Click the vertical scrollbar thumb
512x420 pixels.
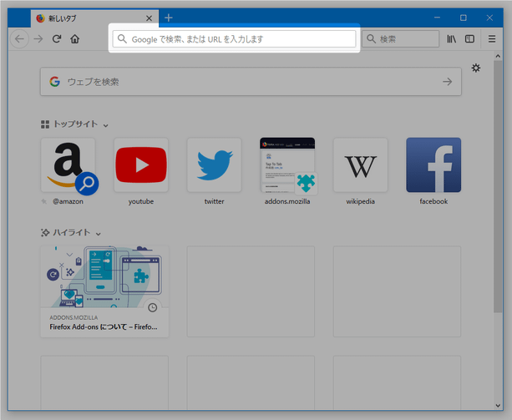tap(498, 187)
